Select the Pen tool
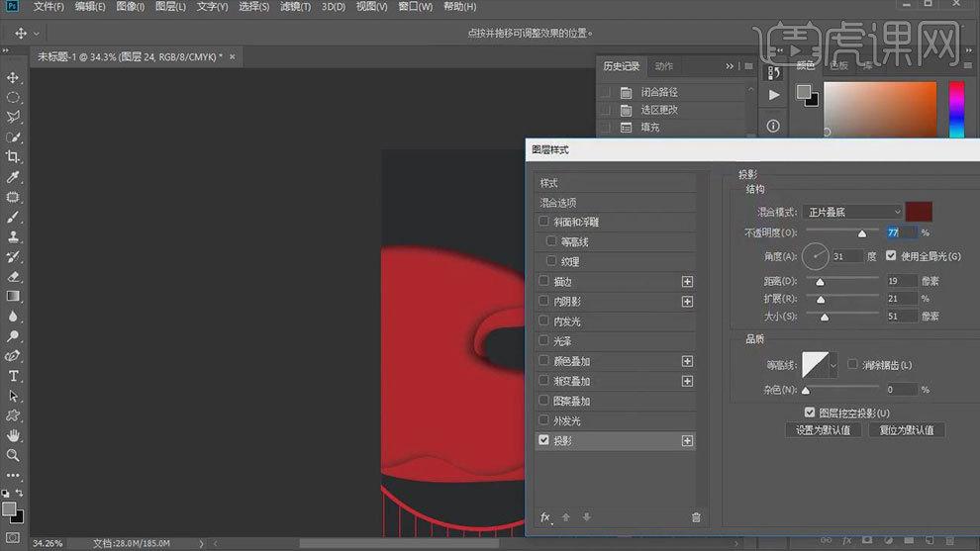980x551 pixels. [13, 356]
